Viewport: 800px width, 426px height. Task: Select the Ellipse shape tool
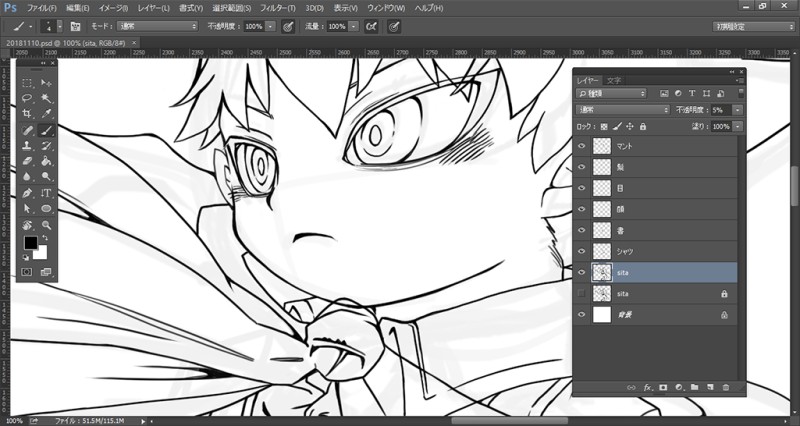coord(46,209)
